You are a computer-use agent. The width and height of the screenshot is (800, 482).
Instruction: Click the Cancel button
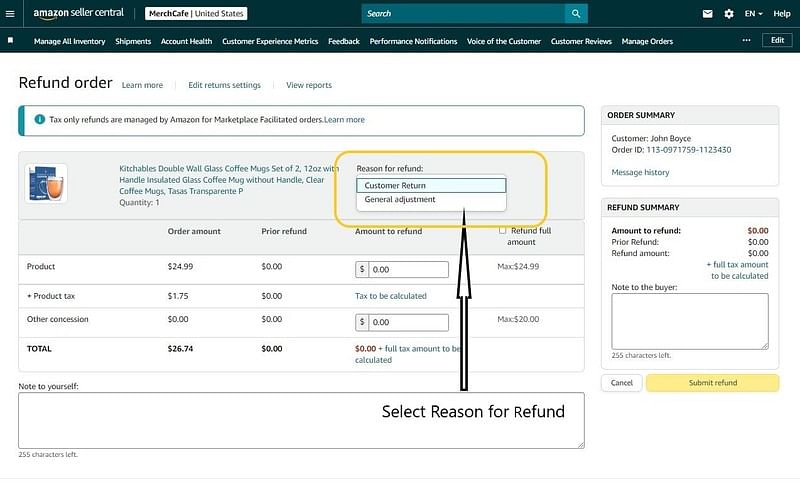621,383
